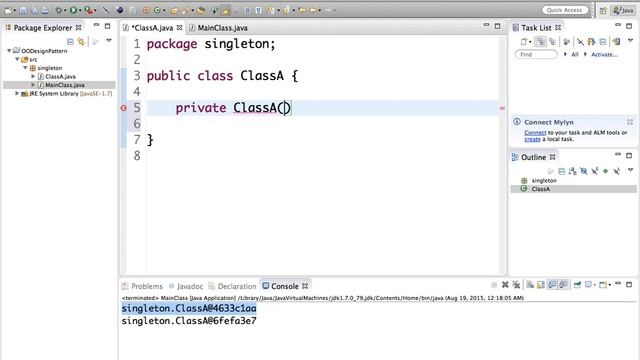Image resolution: width=640 pixels, height=360 pixels.
Task: Click the error marker on line 5
Action: tap(123, 108)
